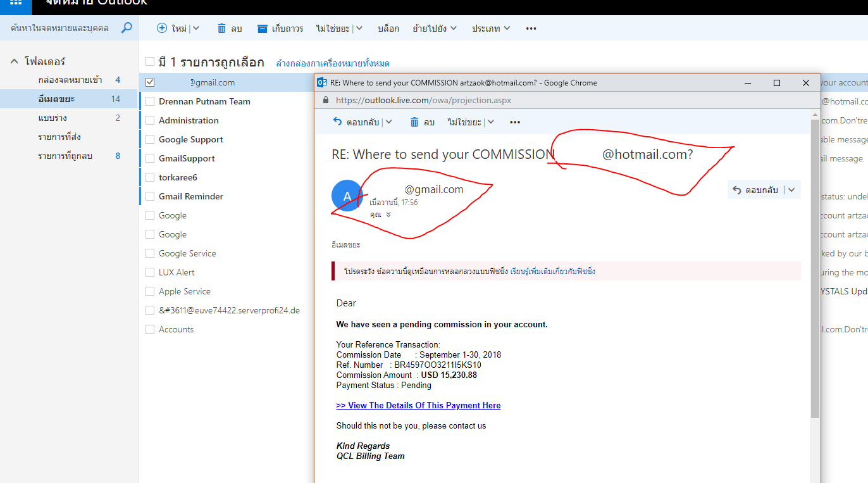This screenshot has width=868, height=483.
Task: Click the 'View The Details Of This Payment Here' link
Action: pos(418,405)
